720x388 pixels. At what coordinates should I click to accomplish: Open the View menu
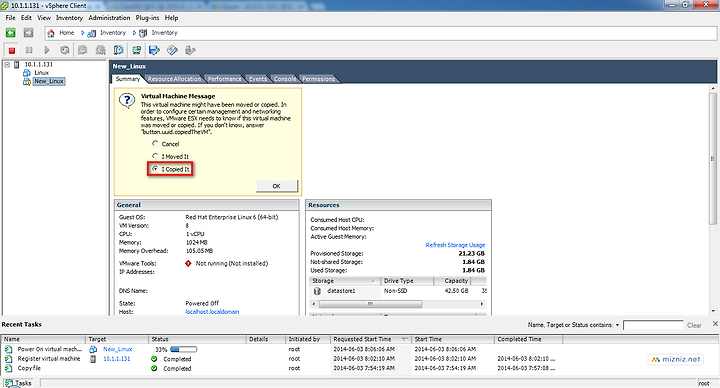[x=44, y=18]
